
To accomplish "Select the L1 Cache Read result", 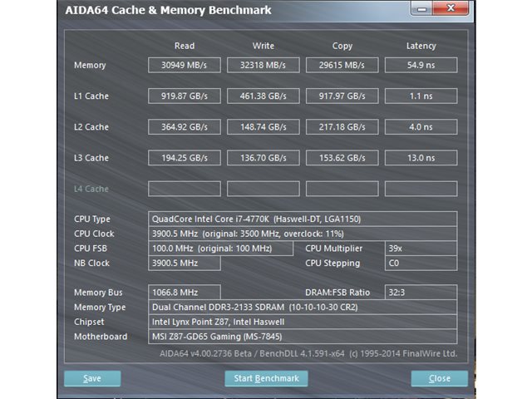I will click(185, 96).
